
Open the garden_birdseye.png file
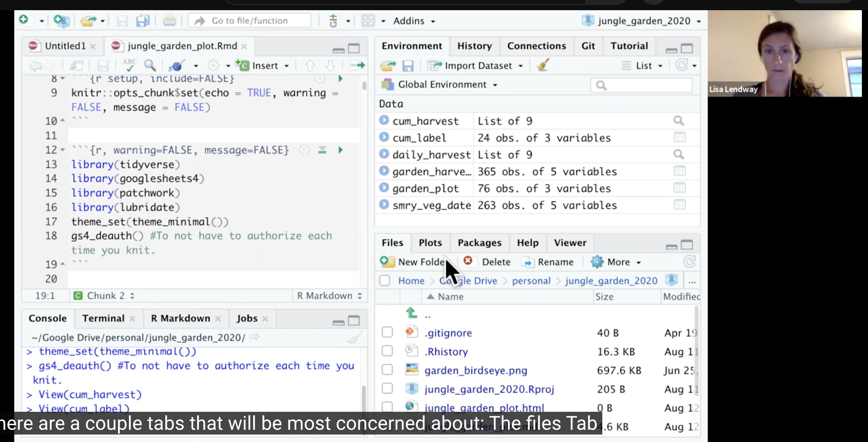click(476, 370)
